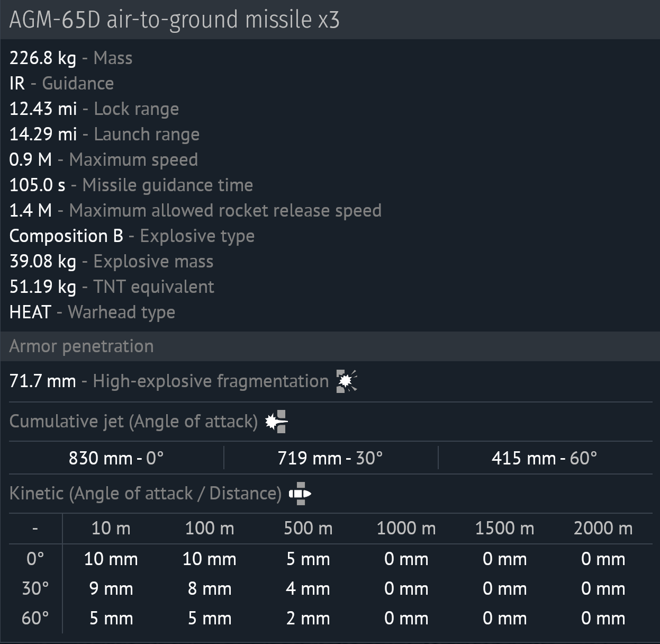Select '0.9 M - Maximum speed'
Viewport: 660px width, 644px height.
[104, 159]
